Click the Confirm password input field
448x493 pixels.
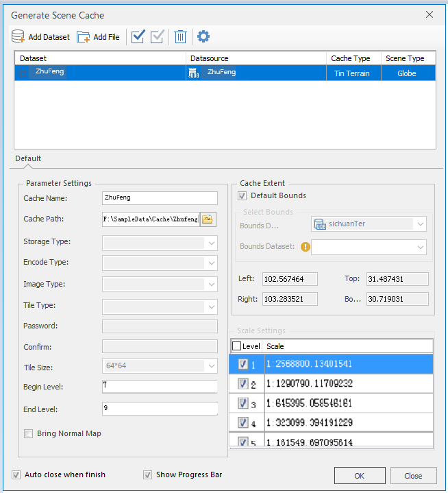pyautogui.click(x=160, y=346)
